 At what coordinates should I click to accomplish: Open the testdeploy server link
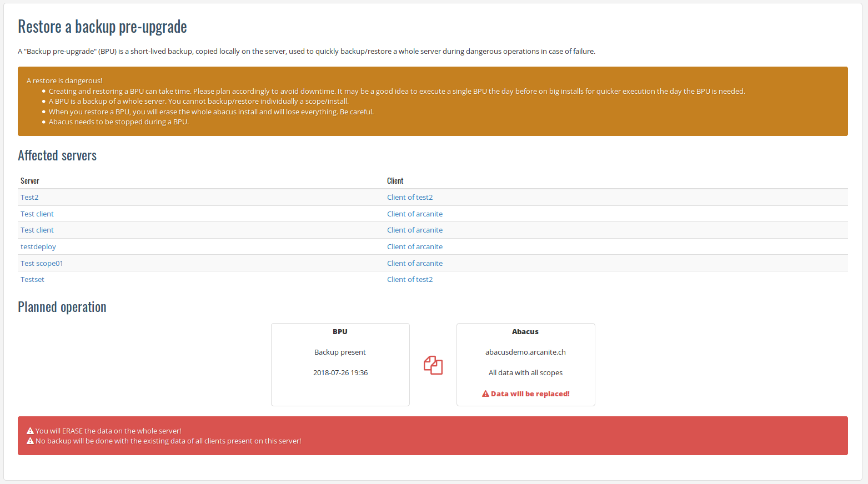[x=38, y=246]
